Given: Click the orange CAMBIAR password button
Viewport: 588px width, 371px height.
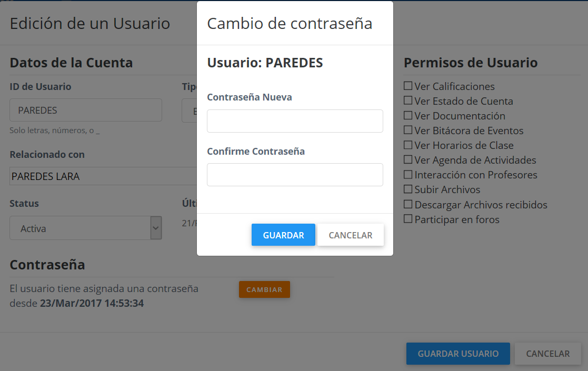Looking at the screenshot, I should click(264, 289).
